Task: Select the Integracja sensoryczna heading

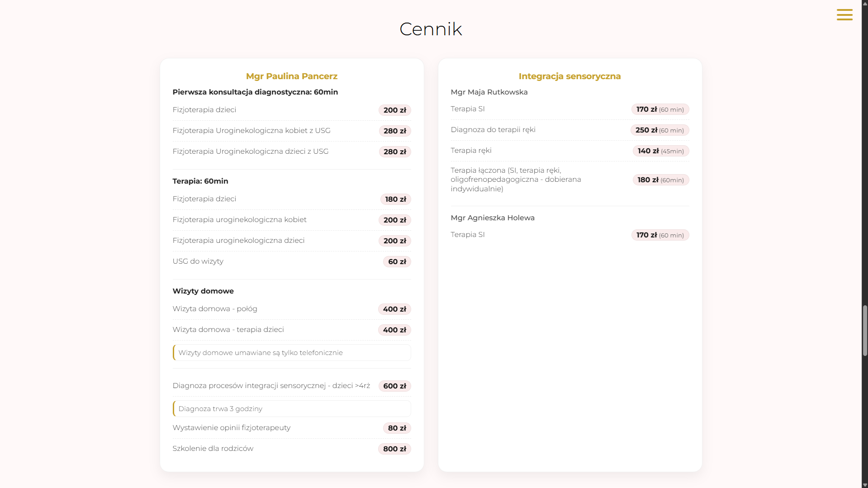Action: click(x=569, y=76)
